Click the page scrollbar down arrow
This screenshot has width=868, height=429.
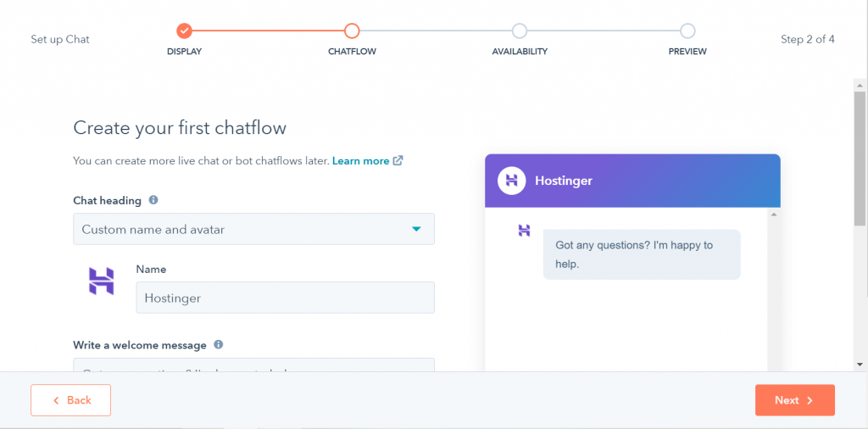coord(860,365)
